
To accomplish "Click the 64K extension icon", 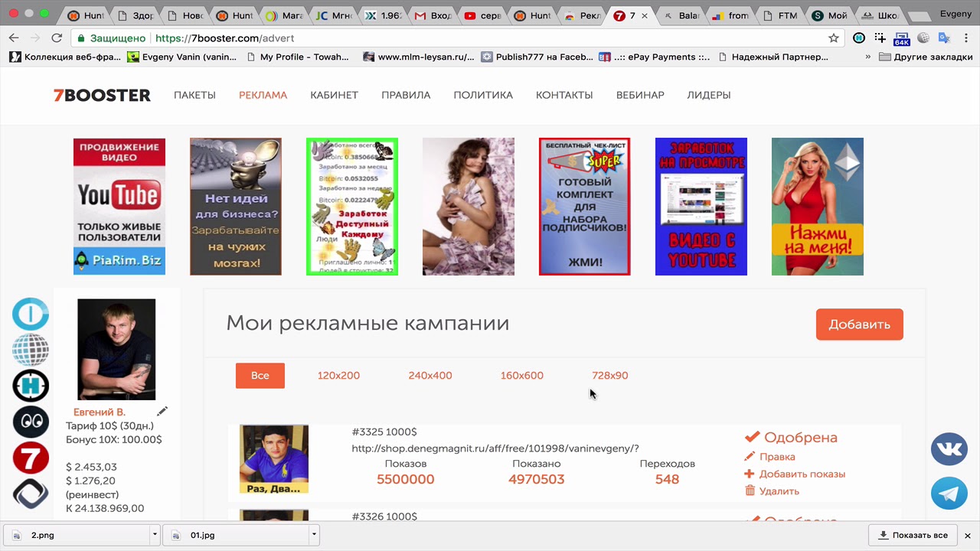I will pyautogui.click(x=902, y=37).
